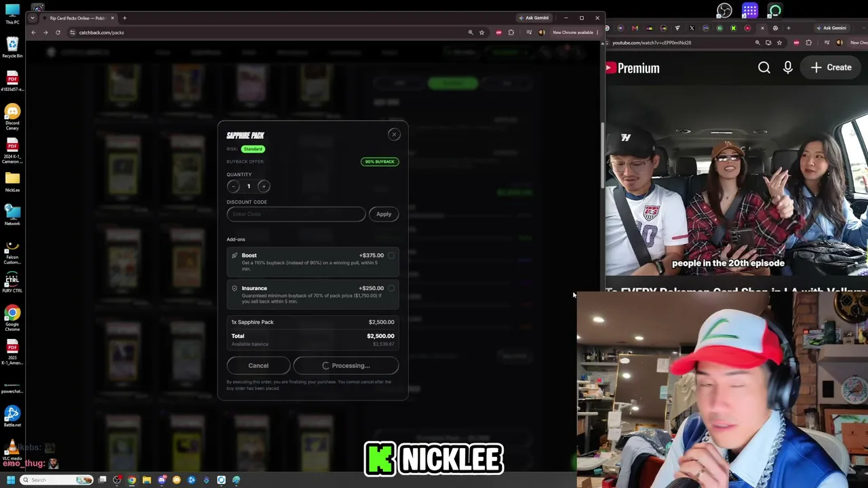Screen dimensions: 868x488
Task: Enable the Insurance add-on checkbox
Action: [x=391, y=288]
